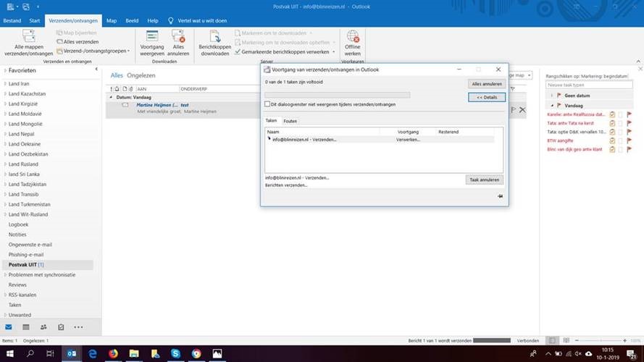
Task: Toggle Dit dialoogvenster niet weergeven checkbox
Action: (267, 104)
